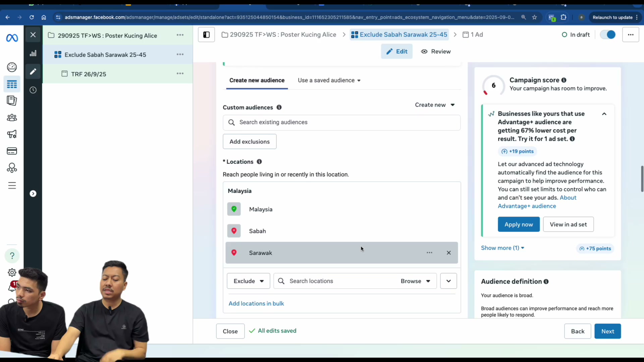The width and height of the screenshot is (644, 362).
Task: Open the clock history icon in dark panel
Action: 33,90
